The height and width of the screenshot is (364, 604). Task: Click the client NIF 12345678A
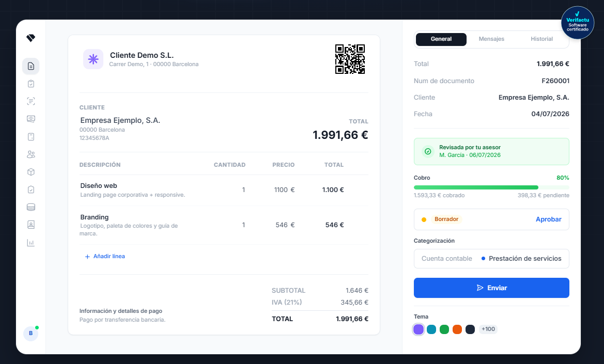95,138
